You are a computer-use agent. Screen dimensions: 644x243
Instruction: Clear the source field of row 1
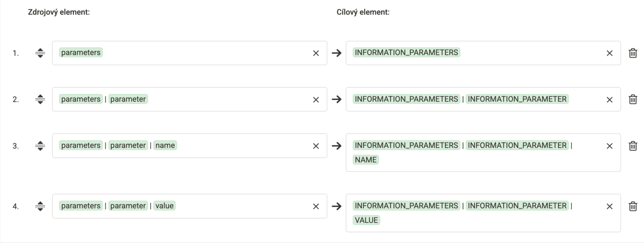pyautogui.click(x=316, y=53)
